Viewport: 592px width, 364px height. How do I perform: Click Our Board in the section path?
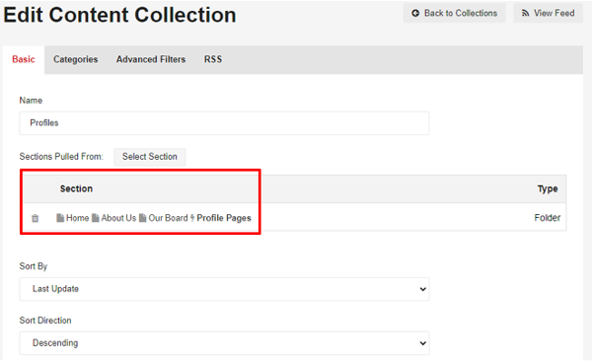coord(168,218)
